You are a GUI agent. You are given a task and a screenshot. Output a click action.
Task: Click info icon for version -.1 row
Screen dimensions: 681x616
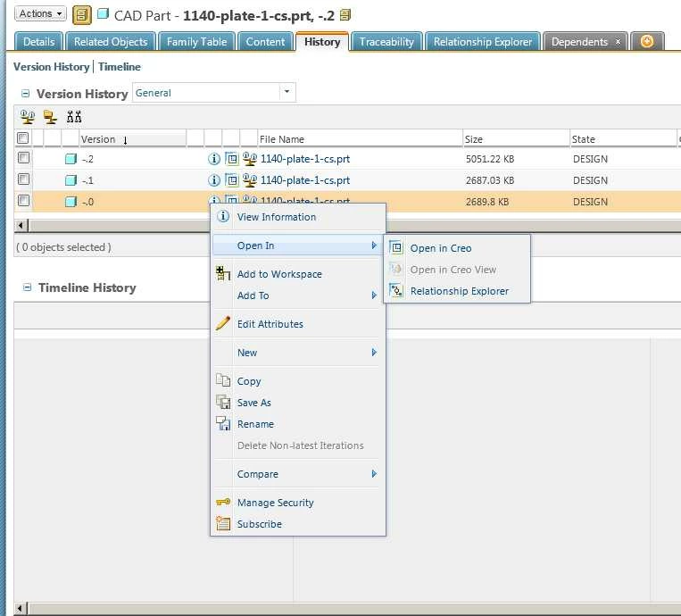[x=213, y=179]
